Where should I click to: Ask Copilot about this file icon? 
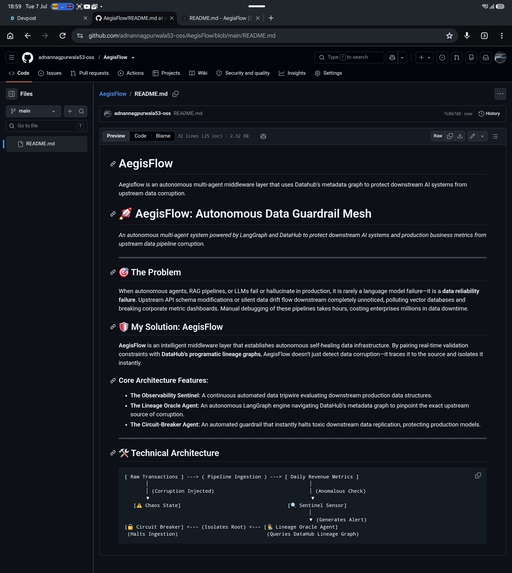263,136
